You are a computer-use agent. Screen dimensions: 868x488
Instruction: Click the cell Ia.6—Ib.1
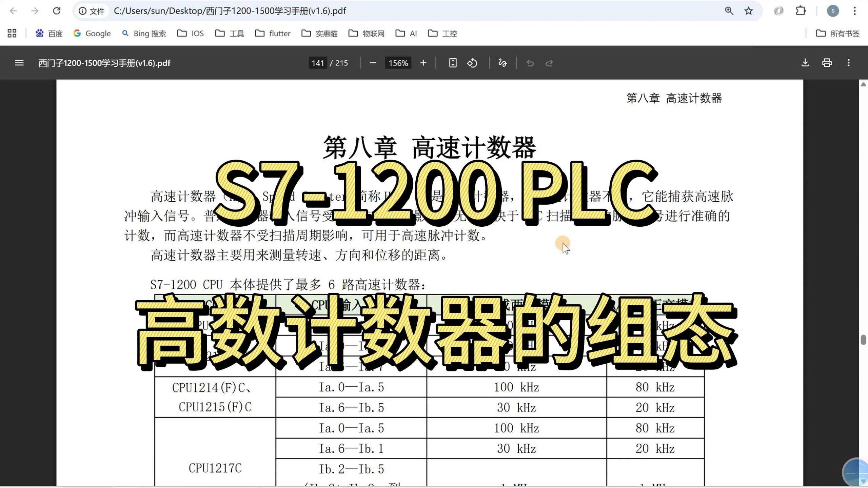[351, 448]
